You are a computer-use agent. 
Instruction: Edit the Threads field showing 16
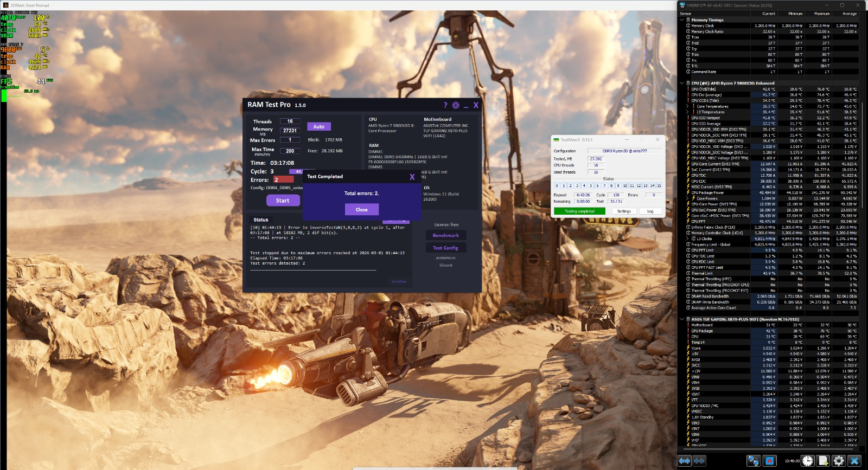click(x=290, y=121)
